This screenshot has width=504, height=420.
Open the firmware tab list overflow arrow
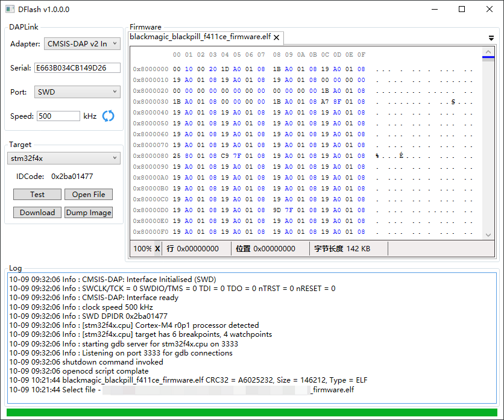pyautogui.click(x=491, y=38)
